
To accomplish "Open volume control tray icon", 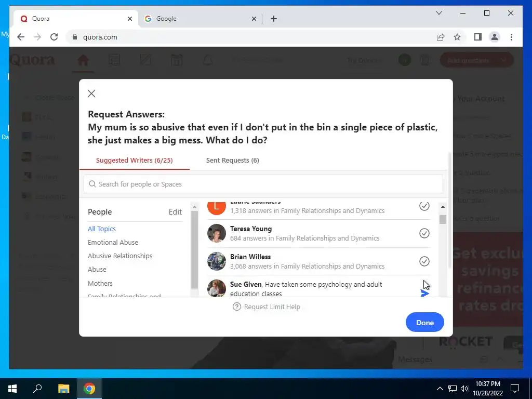I will (x=464, y=389).
